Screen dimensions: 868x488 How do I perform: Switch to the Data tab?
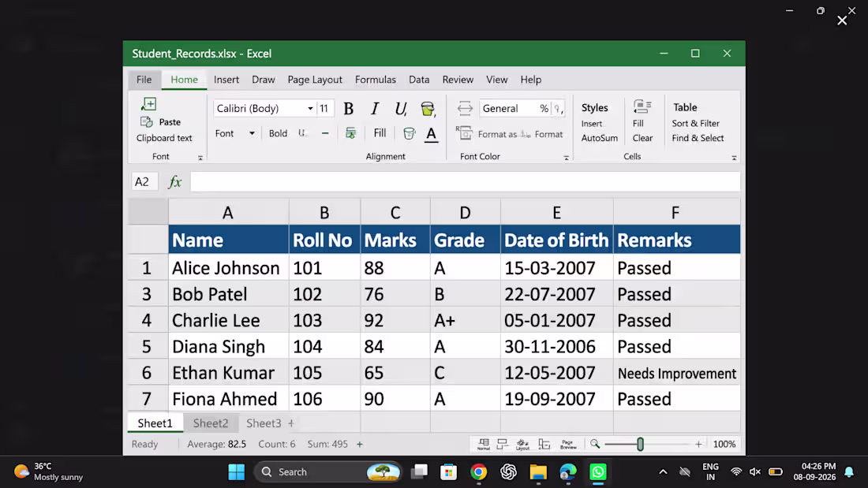419,80
